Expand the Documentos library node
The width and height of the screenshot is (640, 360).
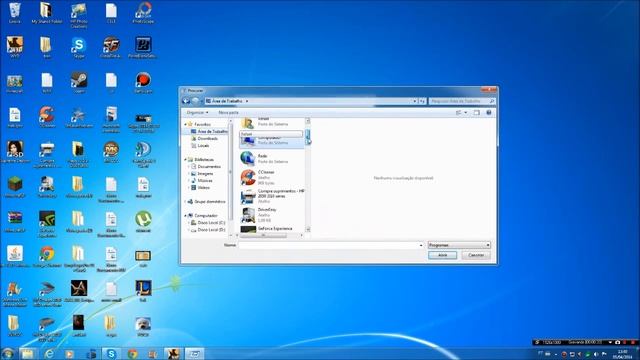click(x=189, y=167)
